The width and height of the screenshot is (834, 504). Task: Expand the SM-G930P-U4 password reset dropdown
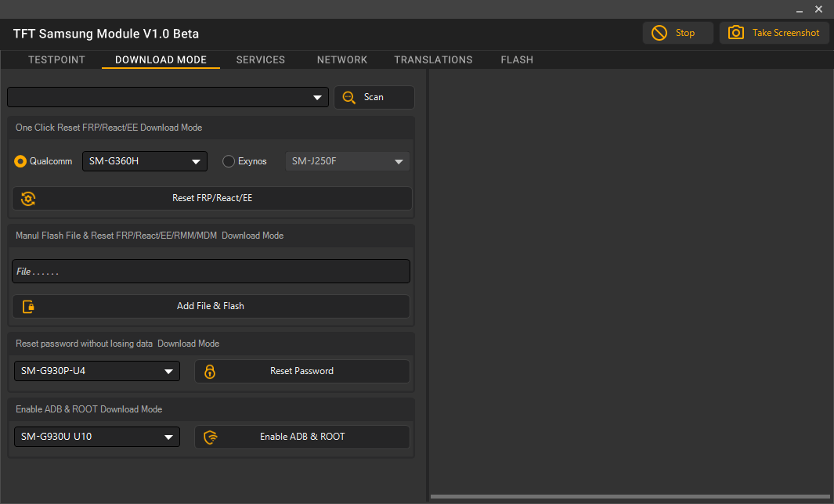96,371
